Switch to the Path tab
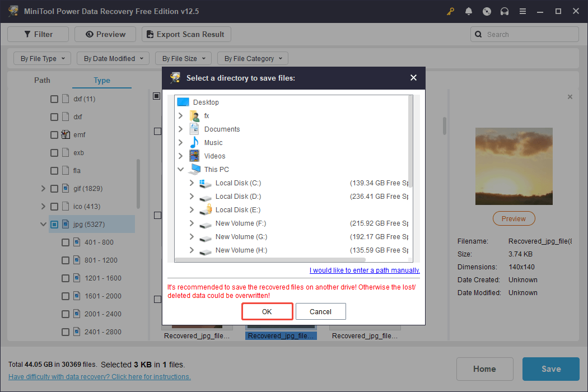The width and height of the screenshot is (588, 392). click(42, 80)
